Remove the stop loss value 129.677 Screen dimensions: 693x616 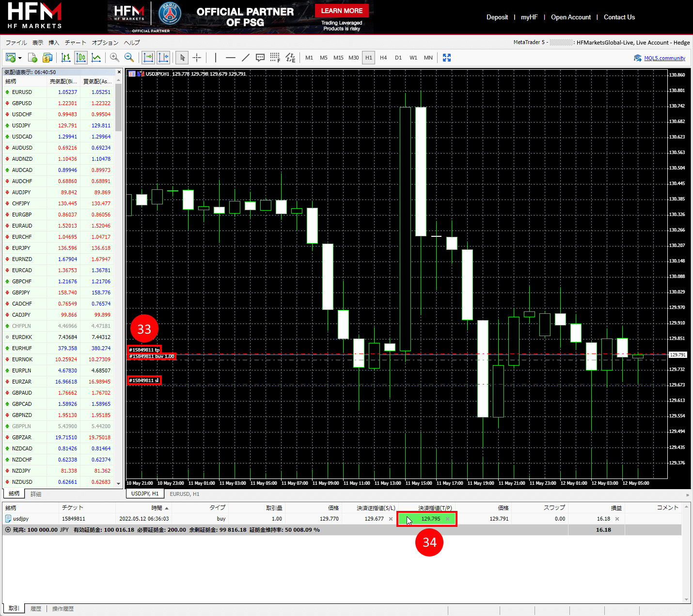(x=391, y=519)
